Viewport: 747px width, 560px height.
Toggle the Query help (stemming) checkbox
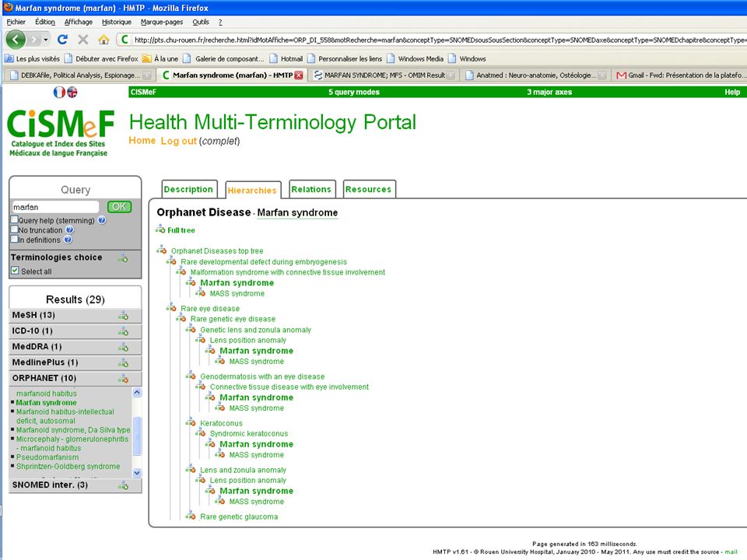tap(14, 219)
